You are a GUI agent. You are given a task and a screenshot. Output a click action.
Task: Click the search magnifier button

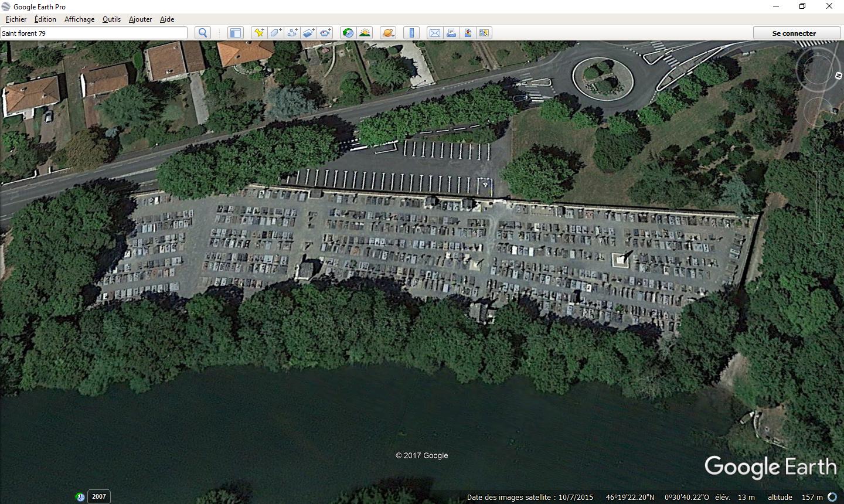203,33
